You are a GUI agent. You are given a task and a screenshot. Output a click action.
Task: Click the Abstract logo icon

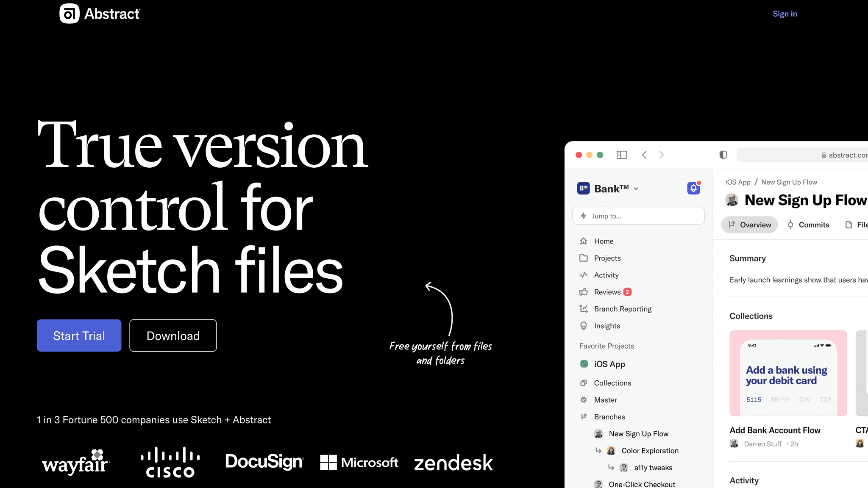coord(70,14)
